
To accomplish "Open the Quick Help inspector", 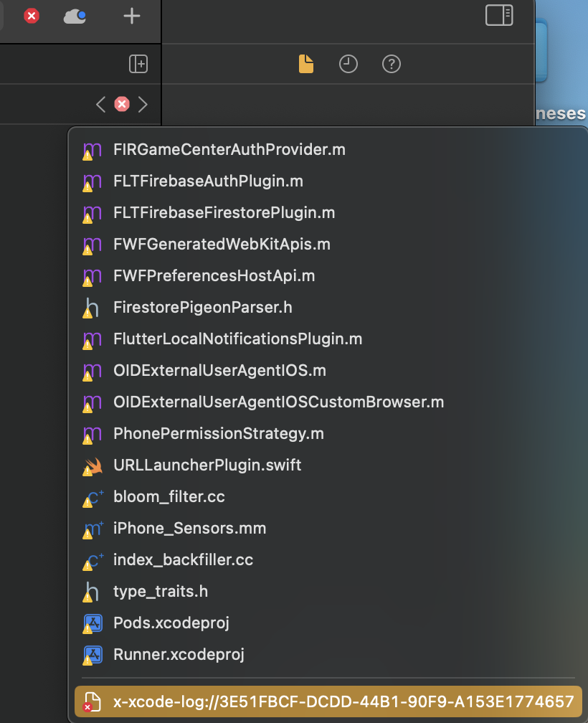I will point(392,64).
